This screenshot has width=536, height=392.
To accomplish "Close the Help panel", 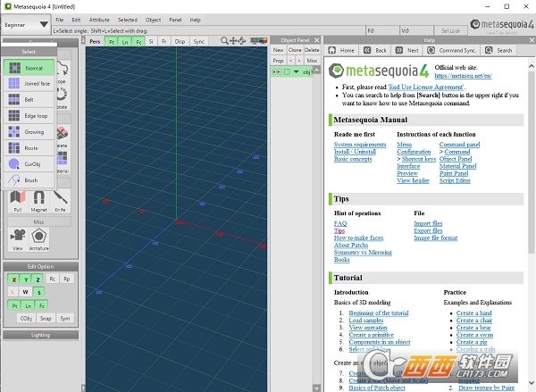I will (532, 40).
